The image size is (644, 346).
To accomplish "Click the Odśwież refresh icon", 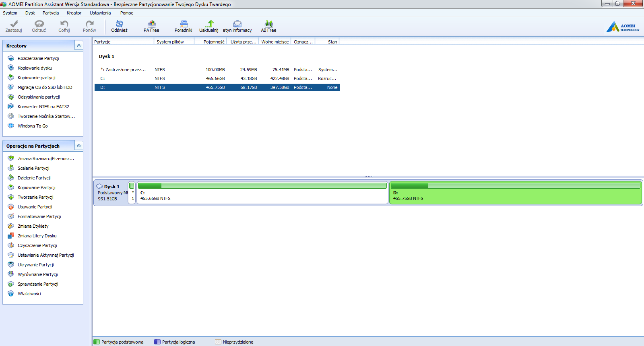I will (119, 24).
